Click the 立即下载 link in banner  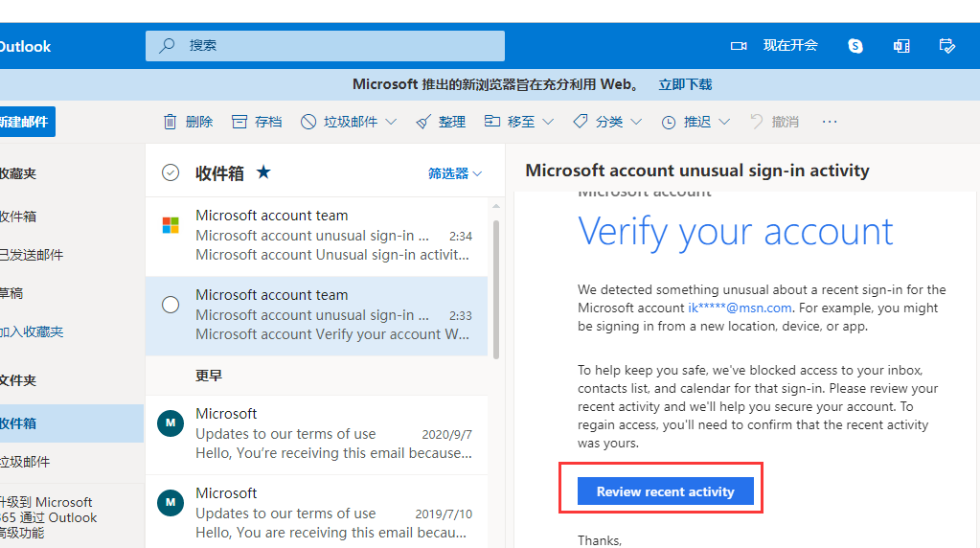point(685,84)
